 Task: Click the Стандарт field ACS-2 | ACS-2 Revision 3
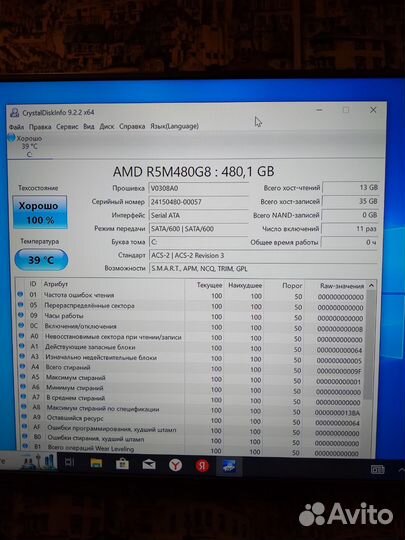pyautogui.click(x=263, y=256)
